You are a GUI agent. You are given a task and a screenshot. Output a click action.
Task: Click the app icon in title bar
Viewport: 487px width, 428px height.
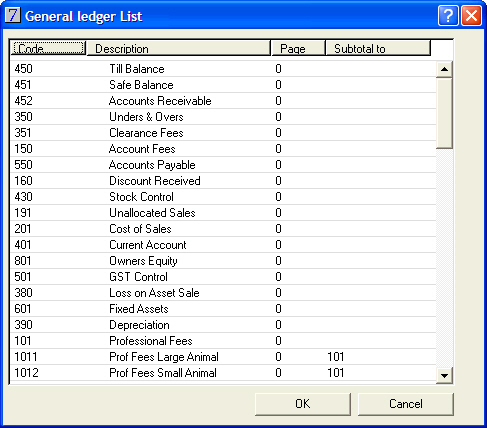(13, 15)
